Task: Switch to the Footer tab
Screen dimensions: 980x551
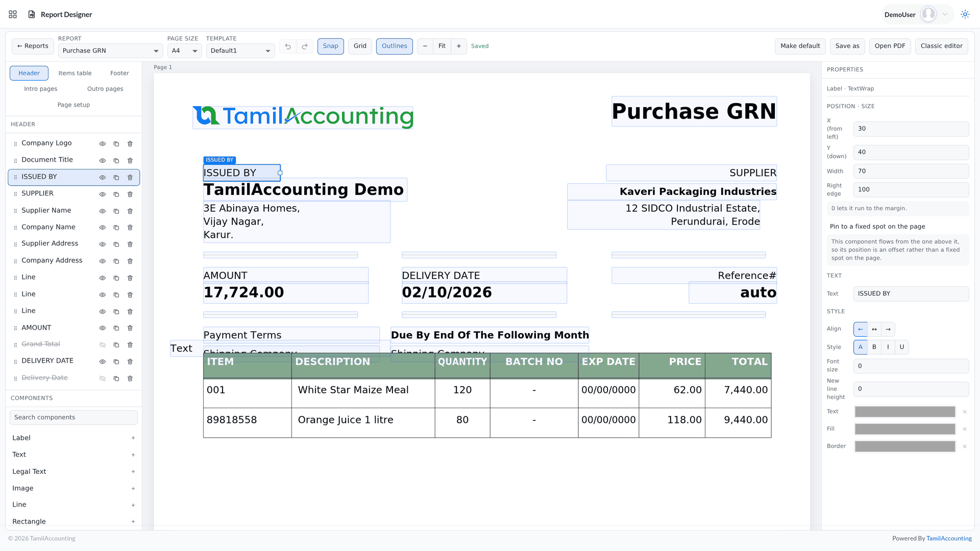Action: coord(119,73)
